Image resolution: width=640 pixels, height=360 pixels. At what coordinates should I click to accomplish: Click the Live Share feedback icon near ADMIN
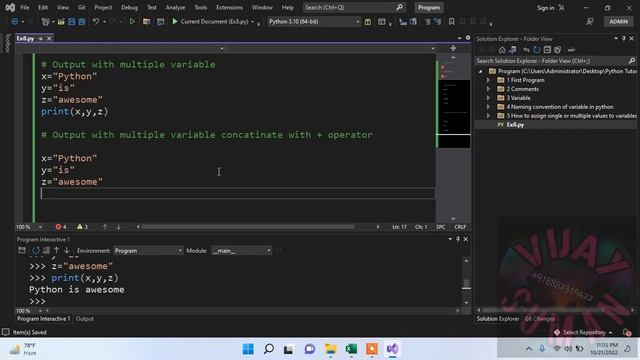coord(590,22)
